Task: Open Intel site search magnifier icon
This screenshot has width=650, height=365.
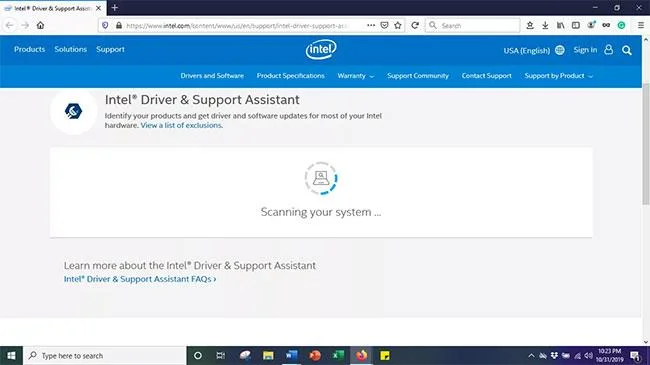Action: coord(627,51)
